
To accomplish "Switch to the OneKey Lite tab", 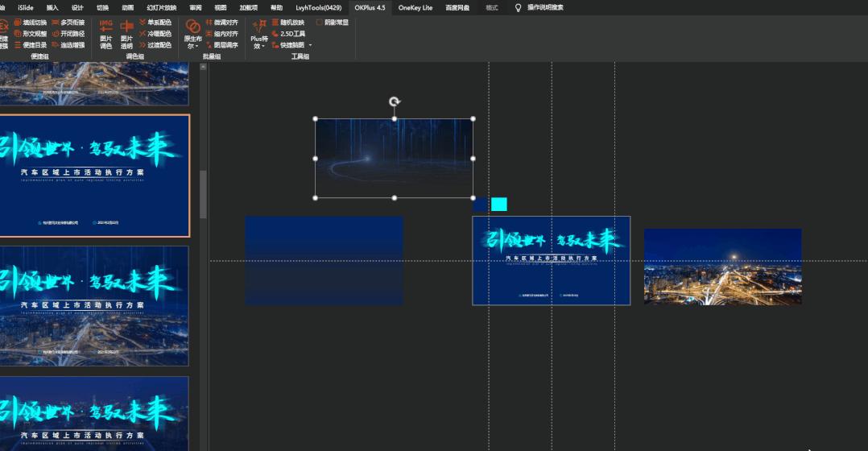I will [415, 8].
